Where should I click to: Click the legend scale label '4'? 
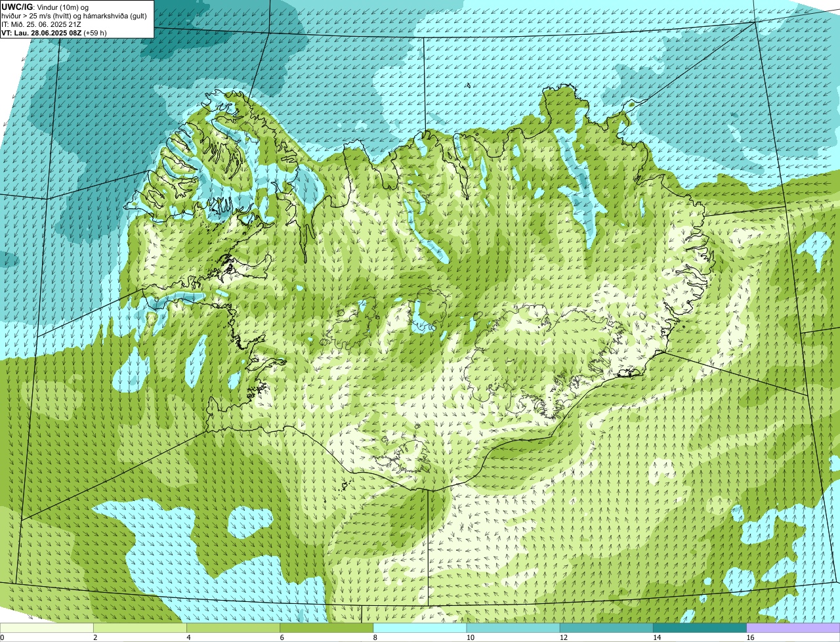coord(188,637)
